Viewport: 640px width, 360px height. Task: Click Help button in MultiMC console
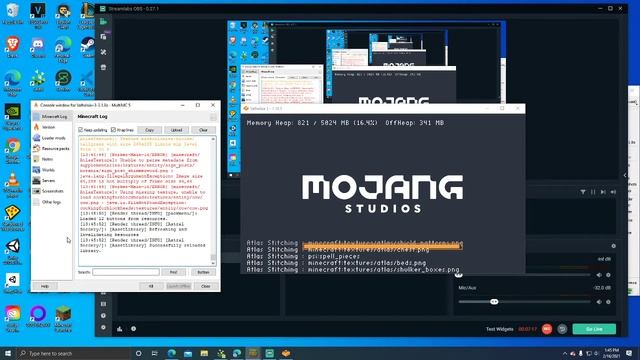click(x=45, y=286)
